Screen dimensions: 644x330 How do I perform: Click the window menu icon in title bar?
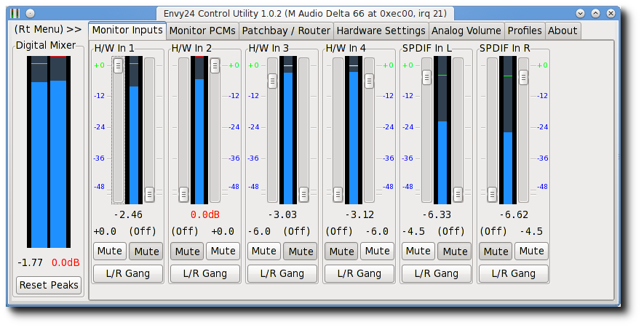pyautogui.click(x=15, y=14)
